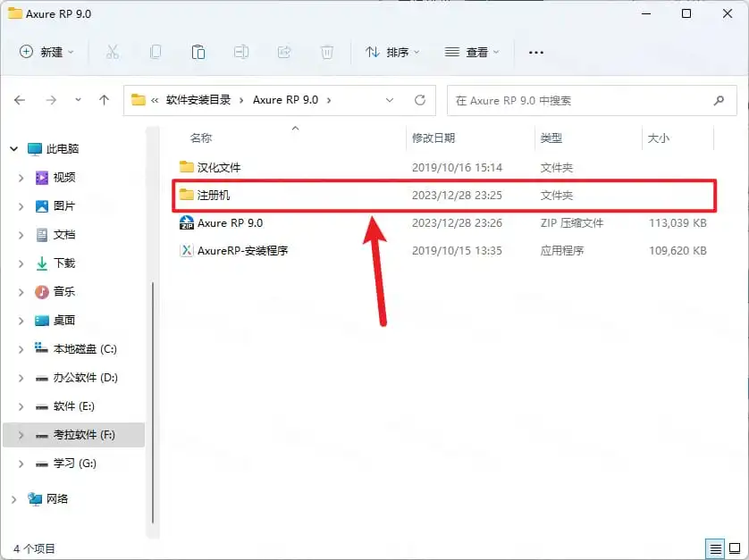
Task: Go up one folder level
Action: [105, 100]
